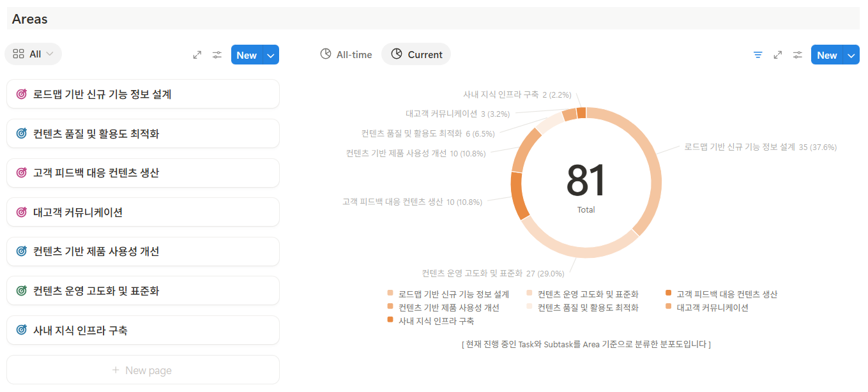Open full-screen expand icon beside the chart filter
This screenshot has width=868, height=392.
point(778,55)
